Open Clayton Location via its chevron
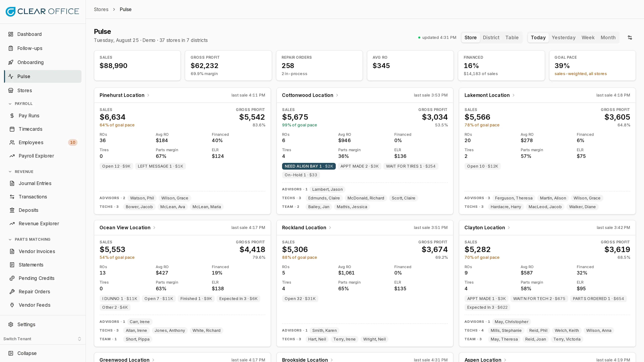Screen dimensions: 644x362 click(x=509, y=228)
